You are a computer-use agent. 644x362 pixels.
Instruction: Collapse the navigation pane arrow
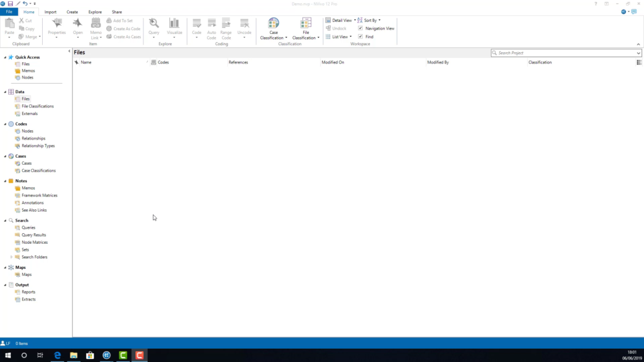tap(69, 52)
